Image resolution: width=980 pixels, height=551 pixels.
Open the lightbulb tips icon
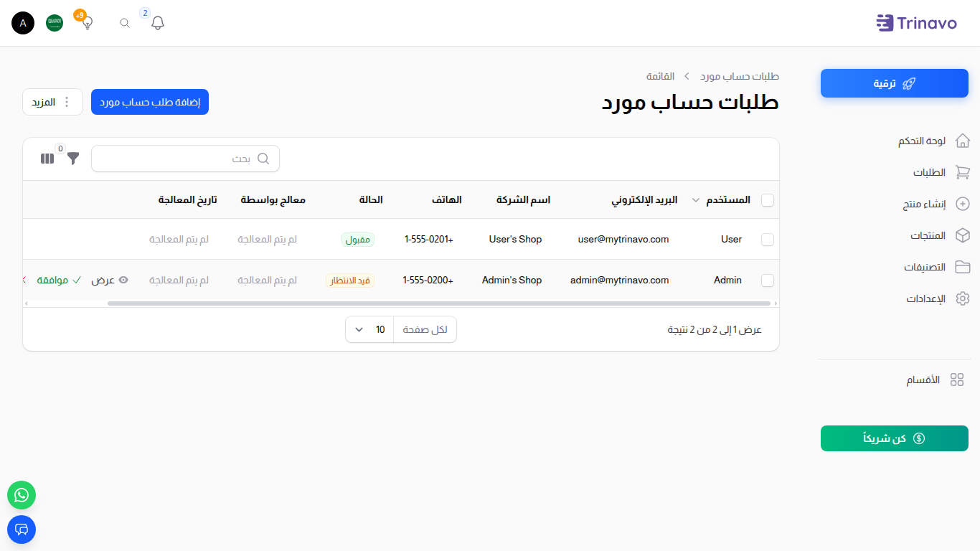(x=87, y=23)
